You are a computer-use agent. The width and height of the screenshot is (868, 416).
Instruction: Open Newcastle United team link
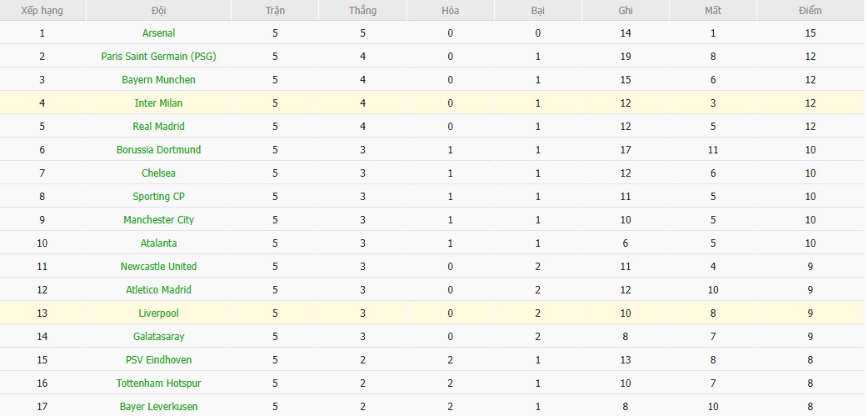pyautogui.click(x=158, y=267)
